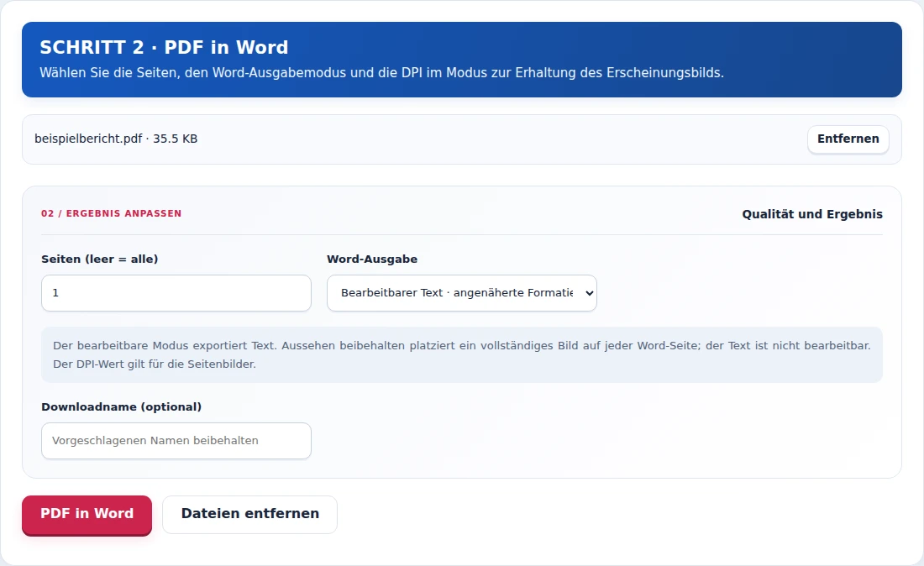Click the label 02 / ERGEBNIS ANPASSEN
This screenshot has width=924, height=566.
pos(112,213)
